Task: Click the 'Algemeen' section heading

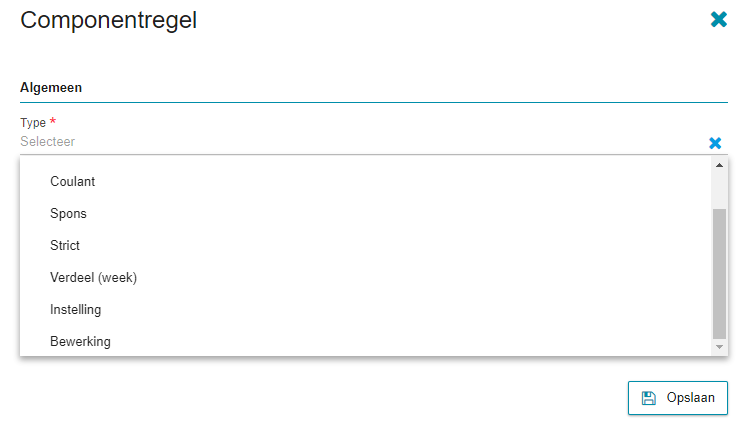Action: 51,88
